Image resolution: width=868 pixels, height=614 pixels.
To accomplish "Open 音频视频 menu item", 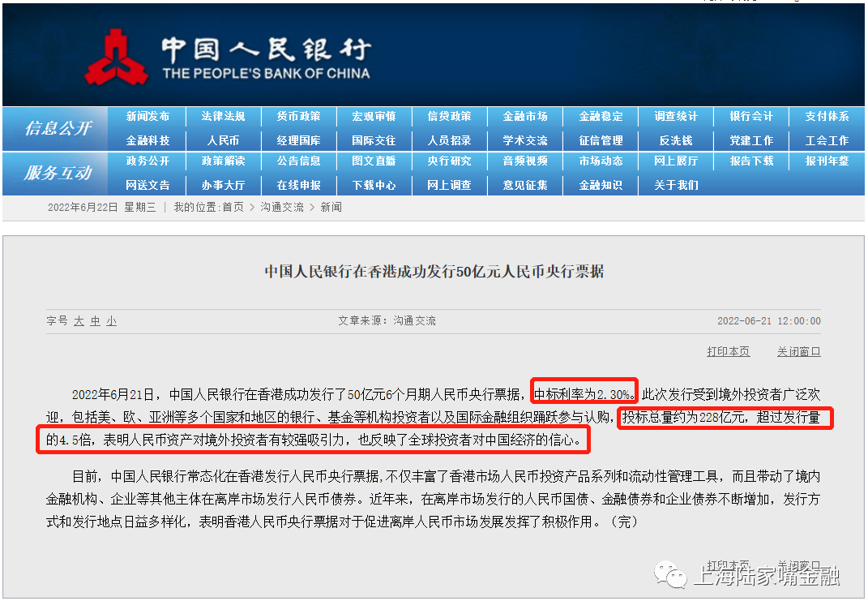I will click(x=525, y=161).
